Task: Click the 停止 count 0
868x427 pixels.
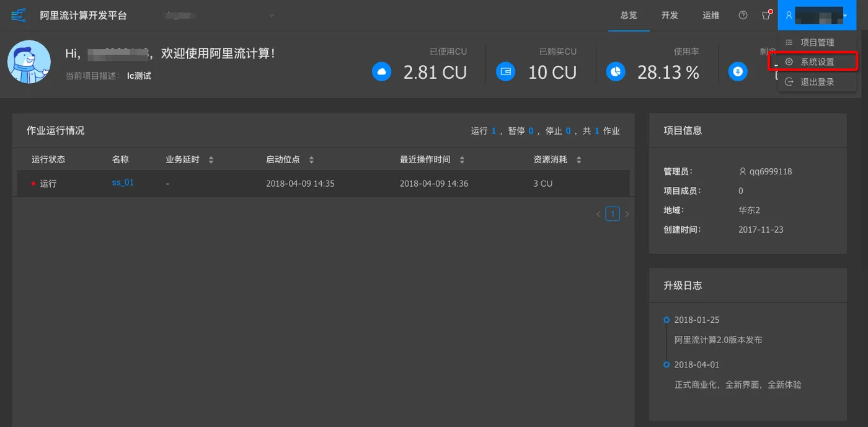Action: [568, 131]
